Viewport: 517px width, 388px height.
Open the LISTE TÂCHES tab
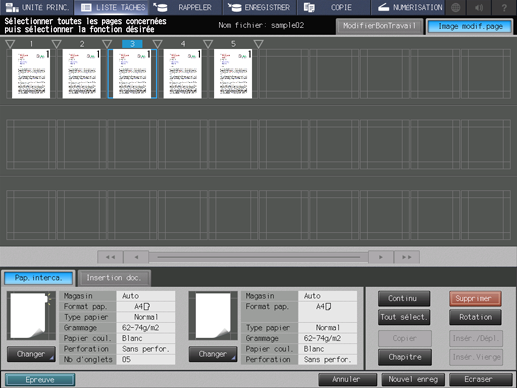click(x=113, y=7)
